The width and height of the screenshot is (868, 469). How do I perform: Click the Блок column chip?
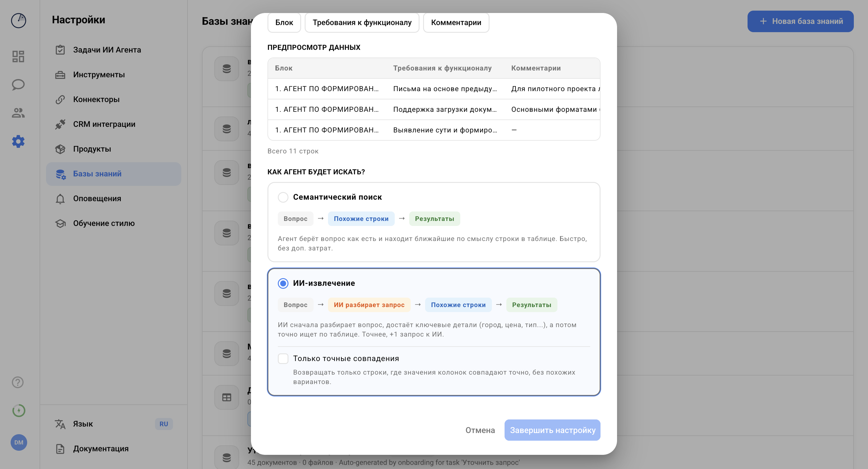pos(284,22)
